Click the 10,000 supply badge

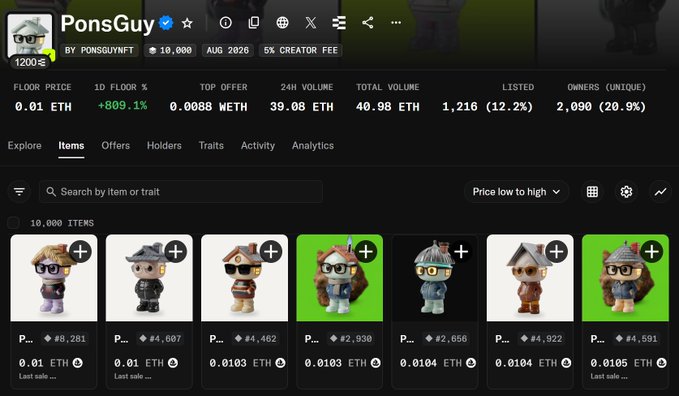(170, 50)
